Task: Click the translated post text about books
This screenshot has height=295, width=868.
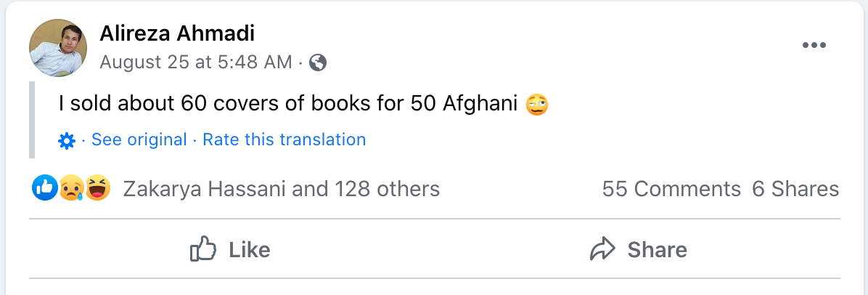Action: 289,105
